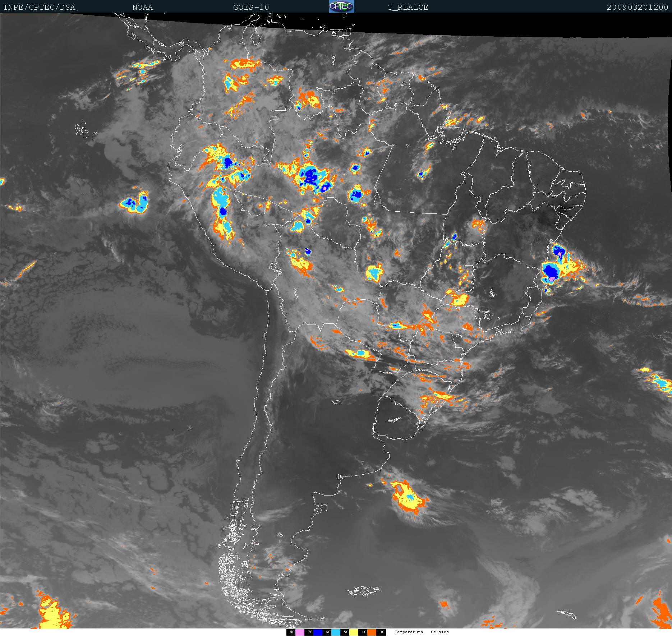Click the 200903201200 timestamp
This screenshot has width=672, height=636.
[x=638, y=7]
